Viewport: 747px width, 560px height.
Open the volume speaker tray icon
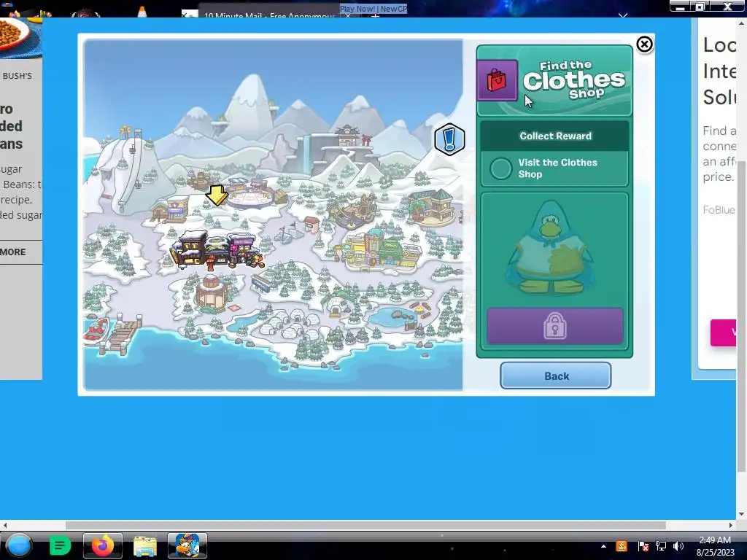(678, 546)
